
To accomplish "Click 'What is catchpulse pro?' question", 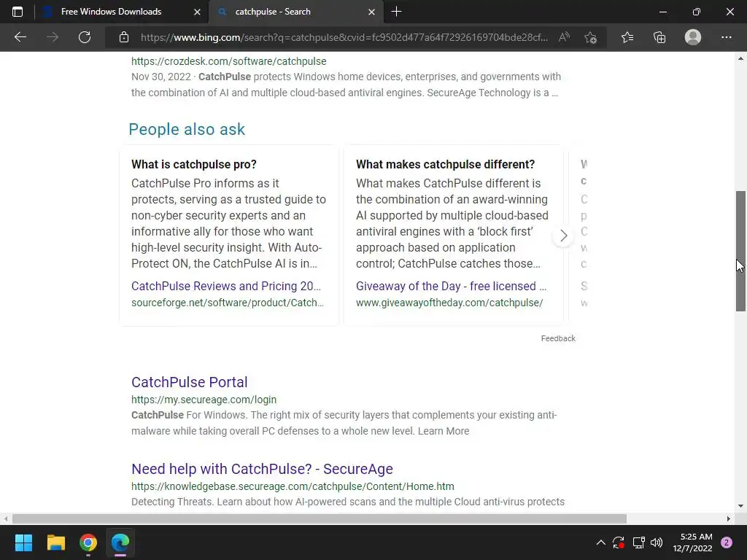I will (x=194, y=164).
